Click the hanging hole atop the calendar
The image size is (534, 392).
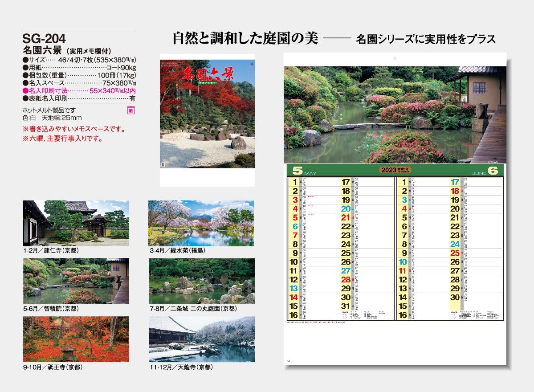395,58
